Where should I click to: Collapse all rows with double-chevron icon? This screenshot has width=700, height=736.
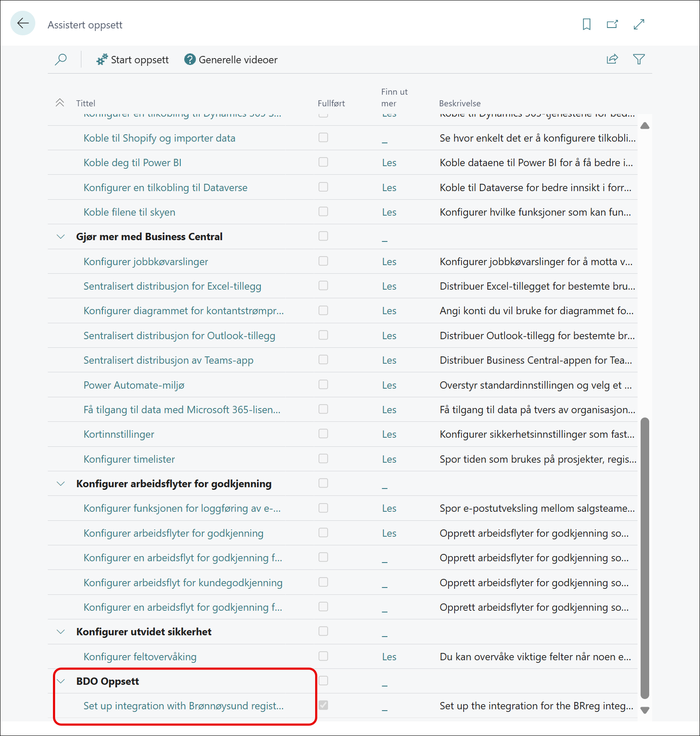pyautogui.click(x=60, y=103)
